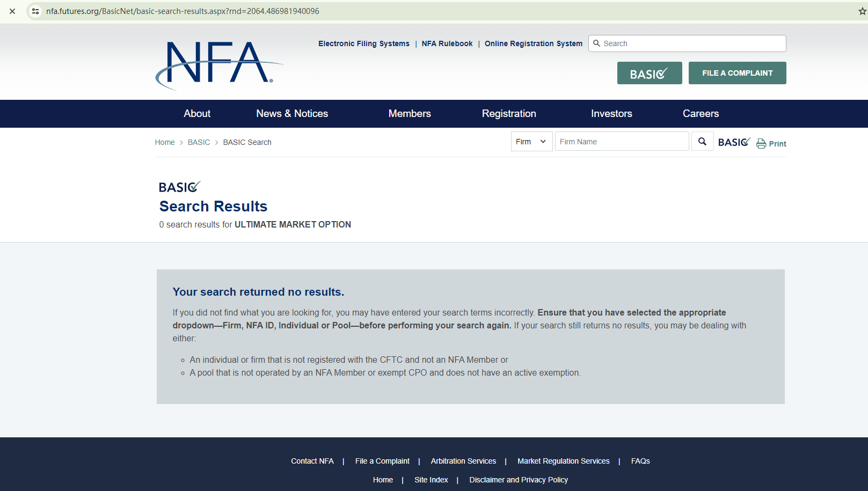Bookmark this page with the star icon
Viewport: 868px width, 491px height.
(862, 11)
